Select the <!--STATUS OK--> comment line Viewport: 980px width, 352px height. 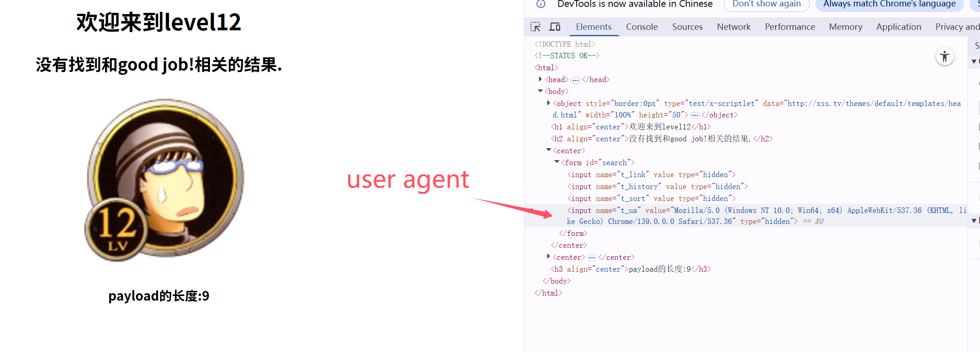567,56
